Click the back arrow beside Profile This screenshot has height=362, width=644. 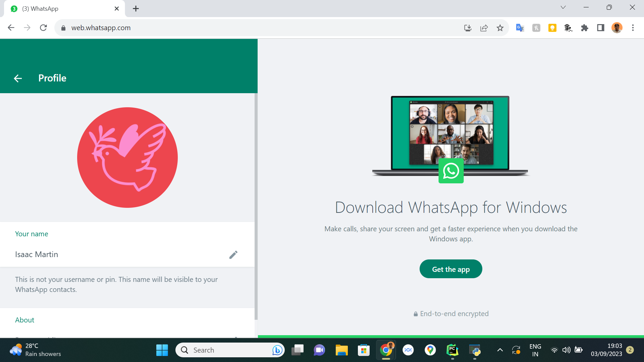point(18,78)
